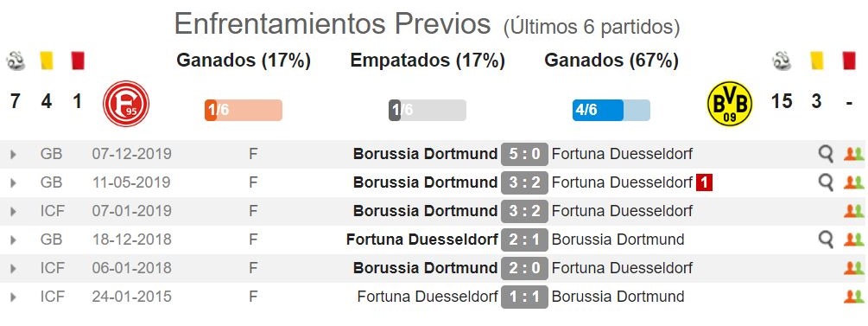Click the right red card icon
Viewport: 868px width, 326px height.
(849, 61)
